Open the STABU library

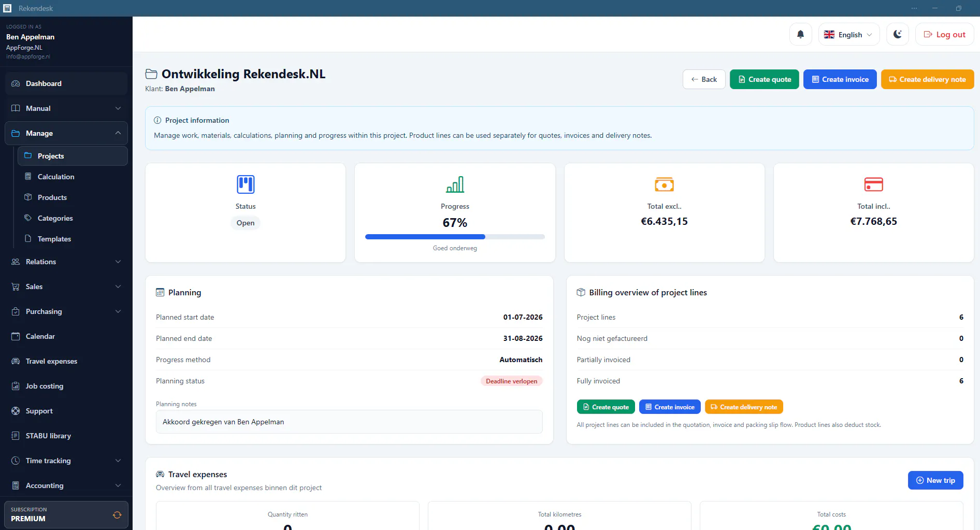(66, 436)
